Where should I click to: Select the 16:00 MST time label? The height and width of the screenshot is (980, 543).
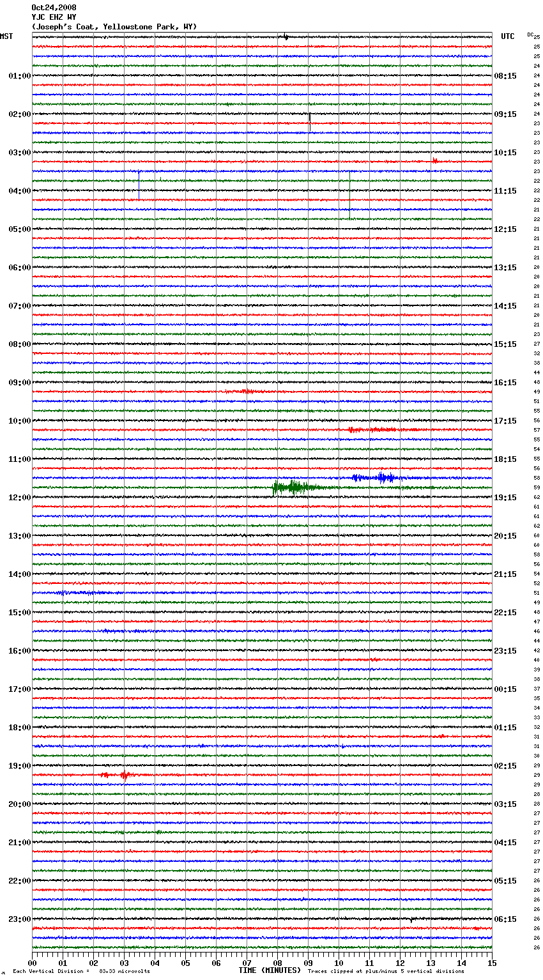(20, 651)
